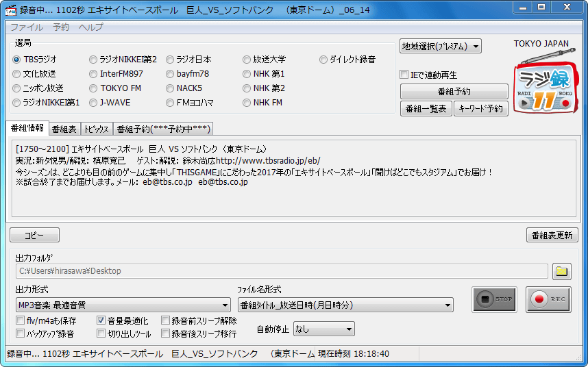The width and height of the screenshot is (588, 367).
Task: Select FMヨコハマ station
Action: click(x=190, y=103)
